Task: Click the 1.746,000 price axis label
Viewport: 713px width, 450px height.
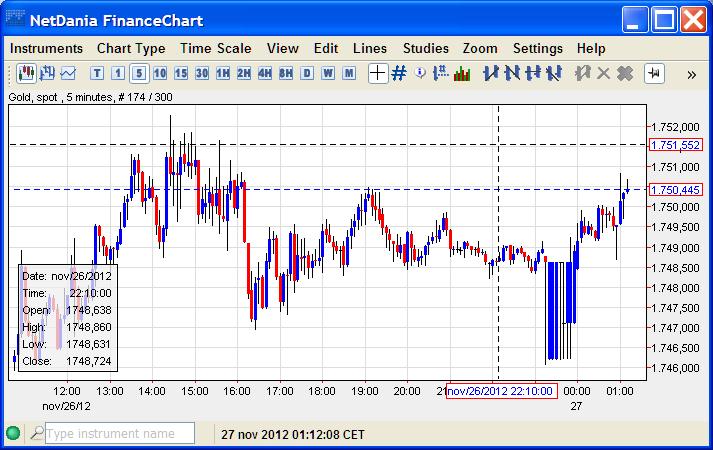Action: (675, 368)
